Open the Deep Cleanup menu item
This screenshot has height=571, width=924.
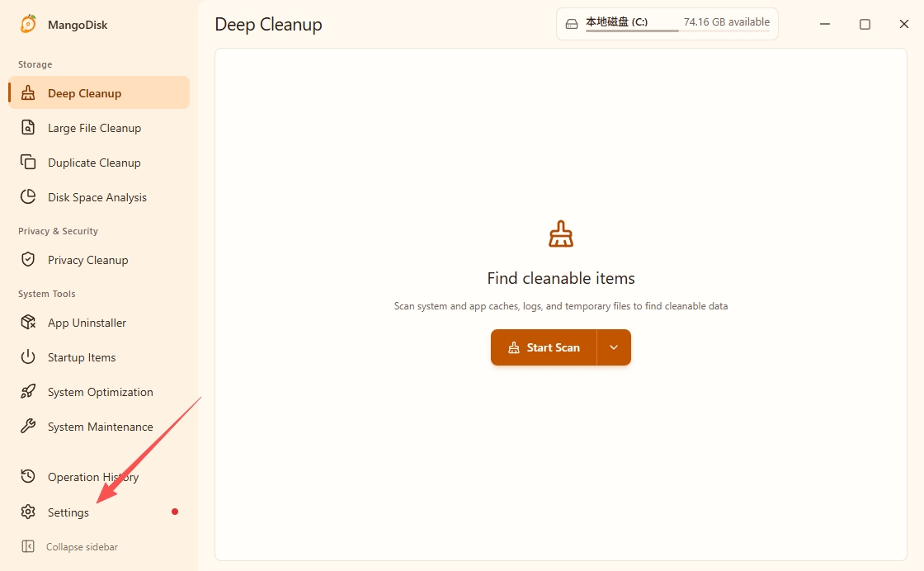[99, 92]
